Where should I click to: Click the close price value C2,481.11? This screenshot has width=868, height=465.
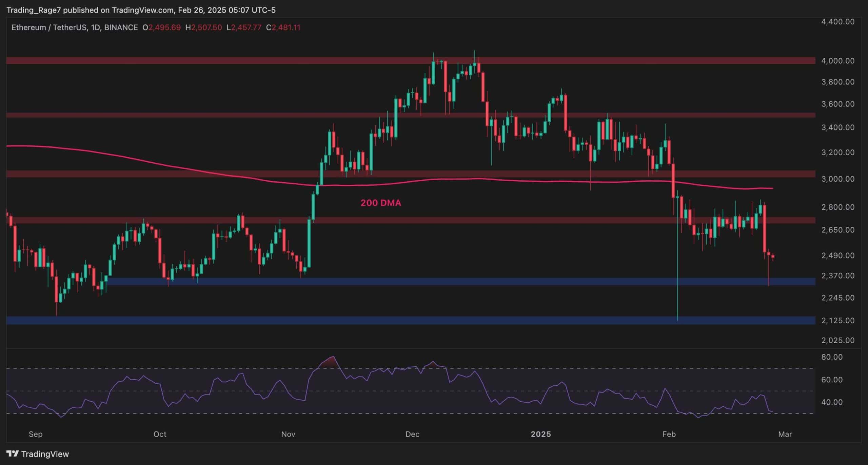(x=283, y=27)
